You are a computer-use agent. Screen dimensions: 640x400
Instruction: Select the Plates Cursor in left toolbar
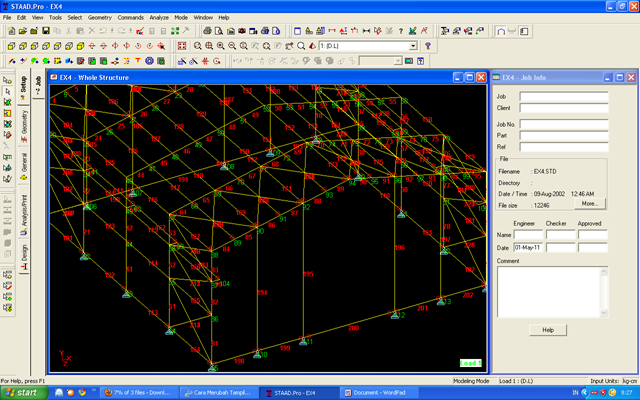coord(7,102)
